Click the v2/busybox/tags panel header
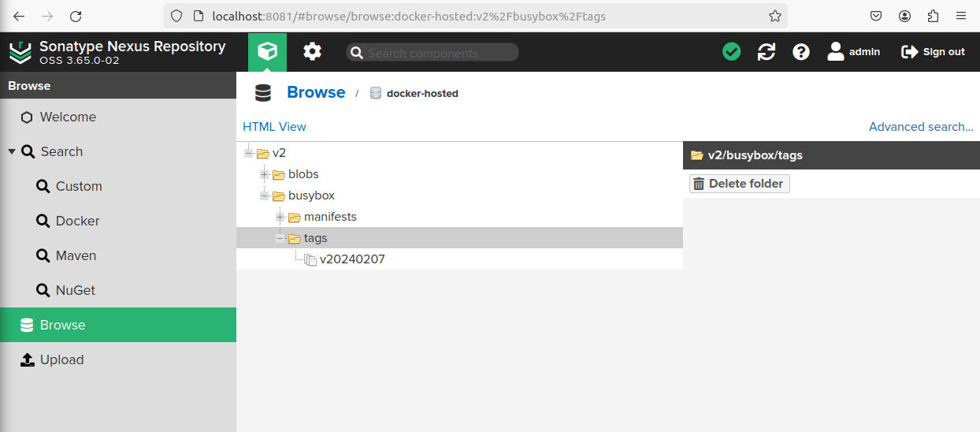This screenshot has height=432, width=980. pos(831,155)
